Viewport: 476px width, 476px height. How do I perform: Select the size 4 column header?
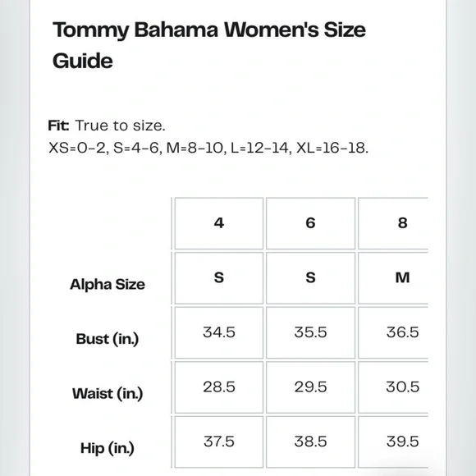pyautogui.click(x=219, y=223)
